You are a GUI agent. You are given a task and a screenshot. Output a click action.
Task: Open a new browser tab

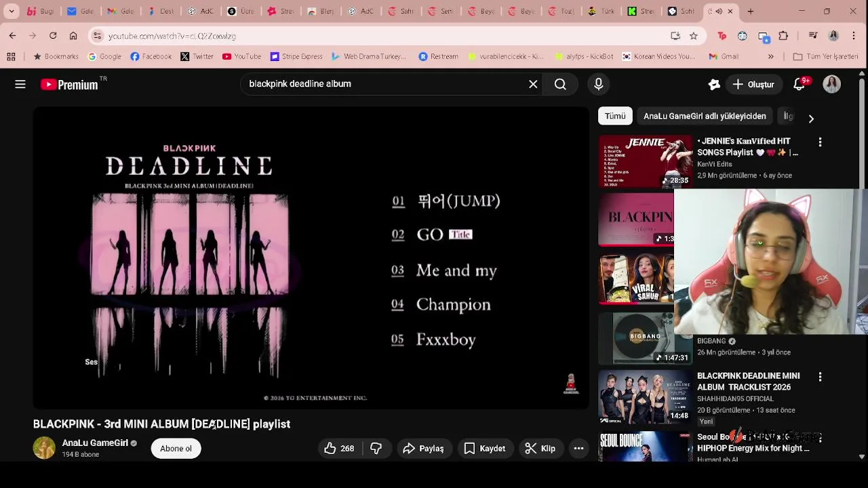(x=750, y=12)
